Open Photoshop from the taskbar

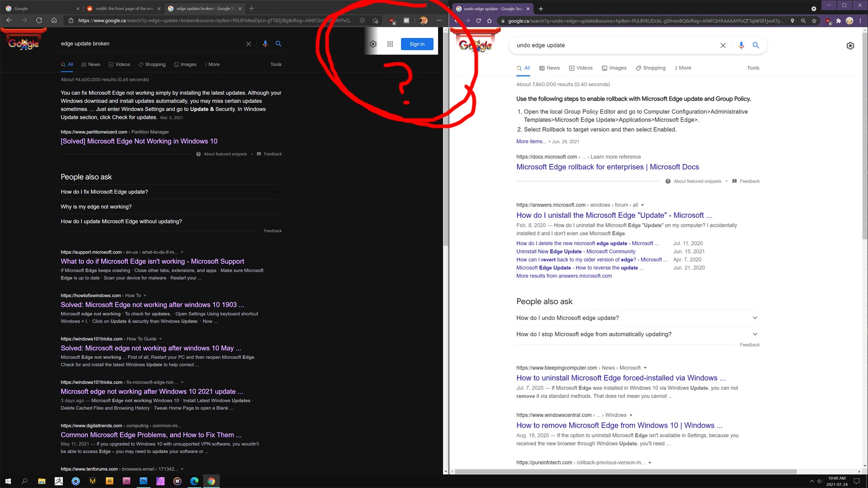tap(143, 481)
